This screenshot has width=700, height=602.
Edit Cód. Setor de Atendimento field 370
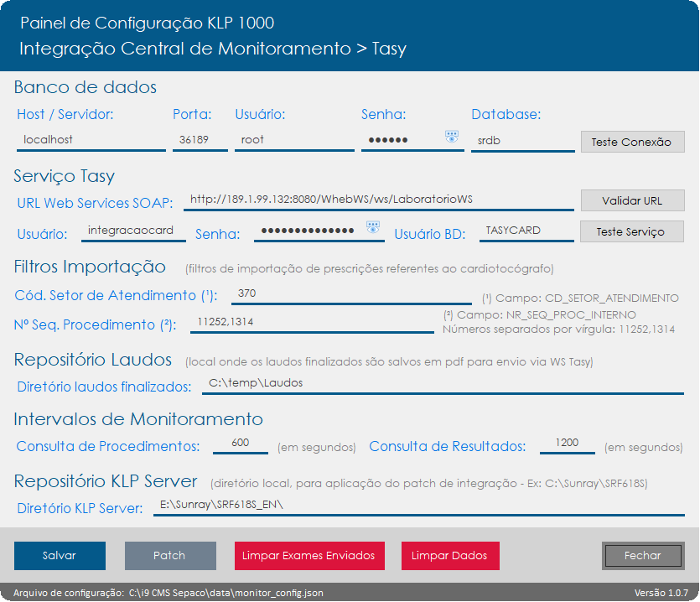[351, 293]
